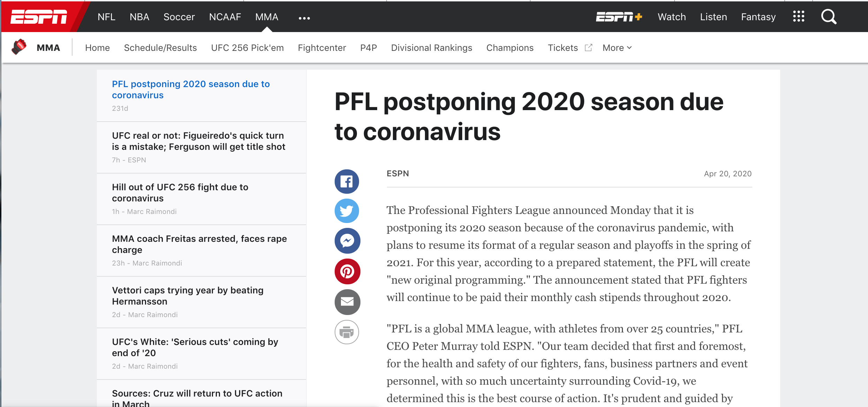Open Divisional Rankings page
The image size is (868, 407).
click(x=432, y=48)
